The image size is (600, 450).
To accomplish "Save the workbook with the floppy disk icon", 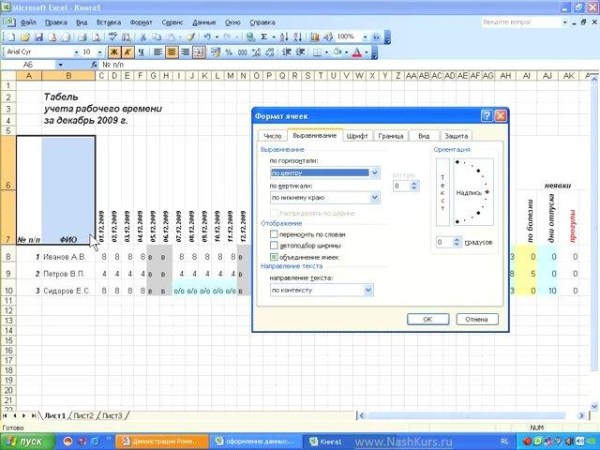I will (39, 37).
